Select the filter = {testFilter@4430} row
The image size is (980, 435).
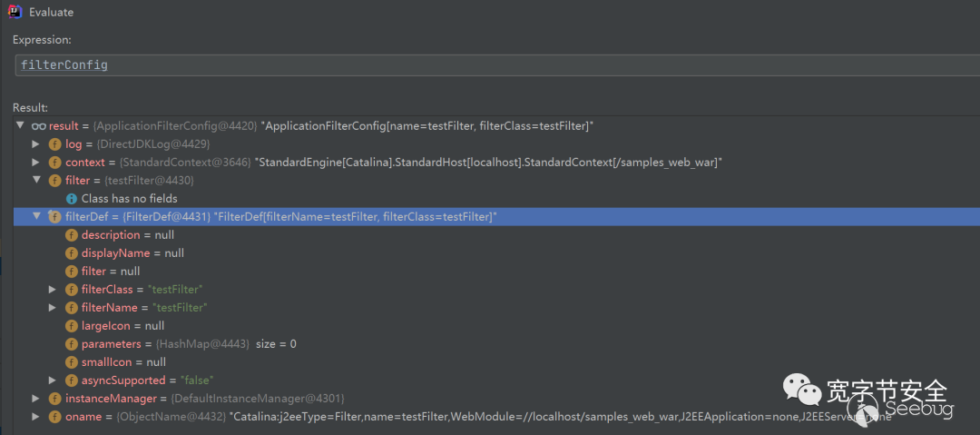(497, 180)
